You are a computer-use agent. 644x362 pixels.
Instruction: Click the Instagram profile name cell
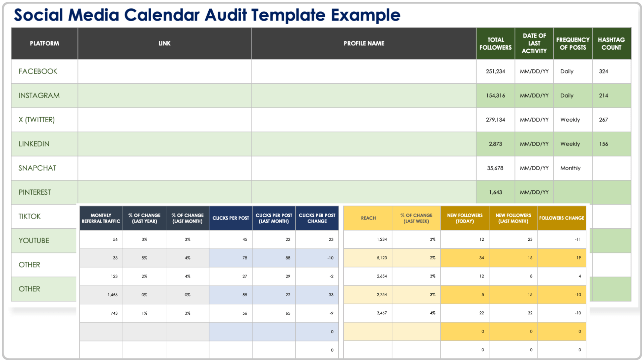pos(364,96)
